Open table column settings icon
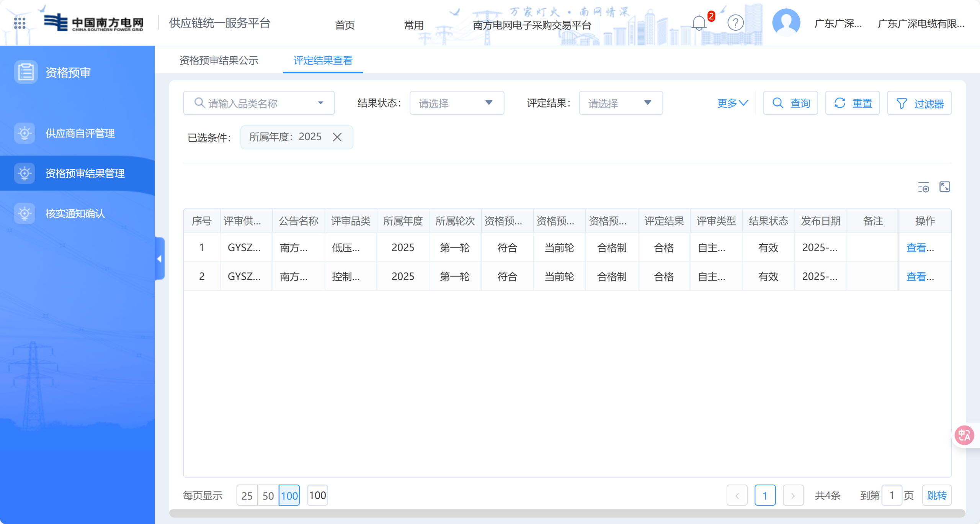 click(923, 187)
